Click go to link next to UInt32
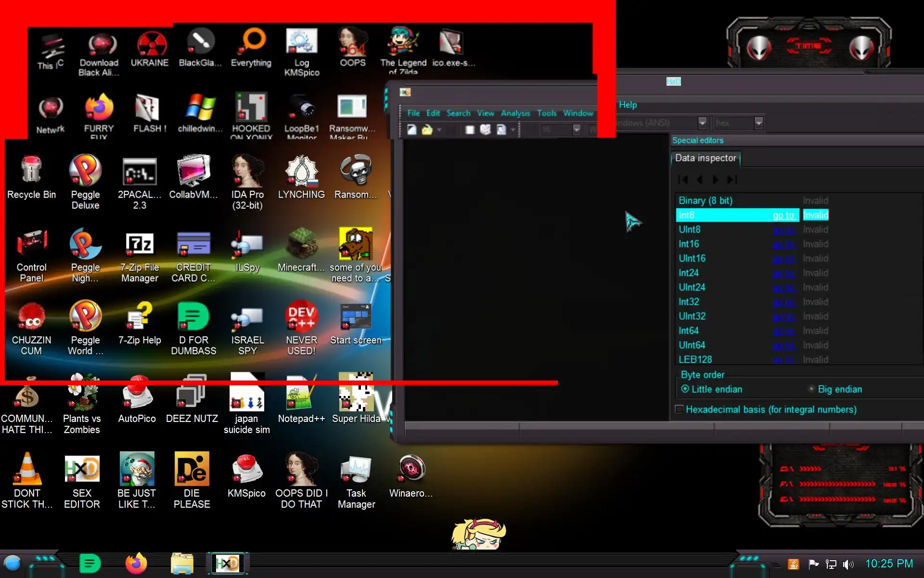The width and height of the screenshot is (924, 578). 783,316
